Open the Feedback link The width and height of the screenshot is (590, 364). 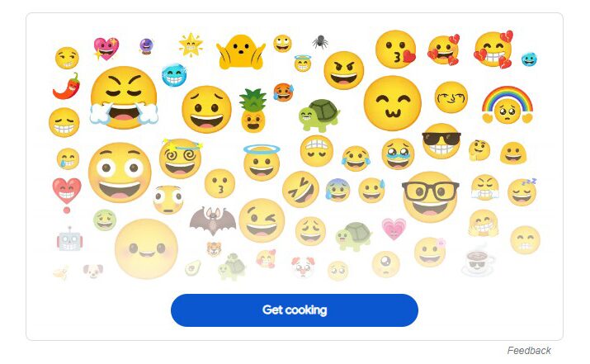pyautogui.click(x=529, y=351)
